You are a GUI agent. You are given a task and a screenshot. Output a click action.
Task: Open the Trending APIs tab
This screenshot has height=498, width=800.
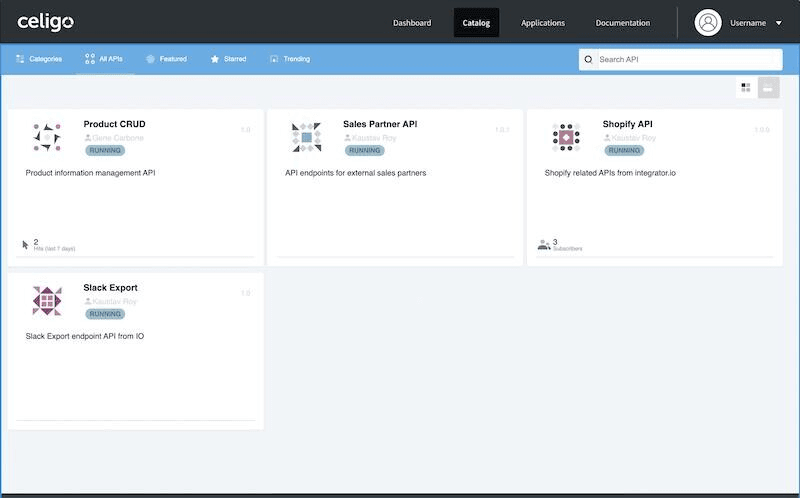290,59
